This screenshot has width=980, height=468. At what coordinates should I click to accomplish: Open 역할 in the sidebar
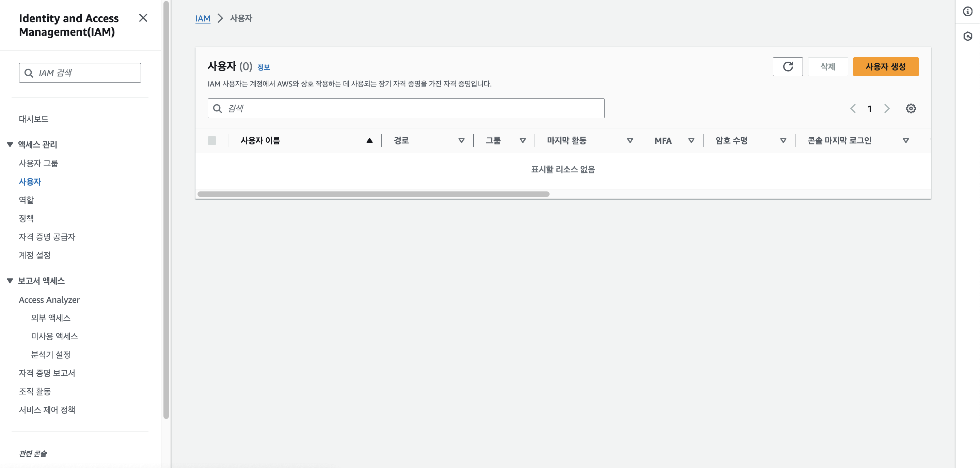coord(26,200)
